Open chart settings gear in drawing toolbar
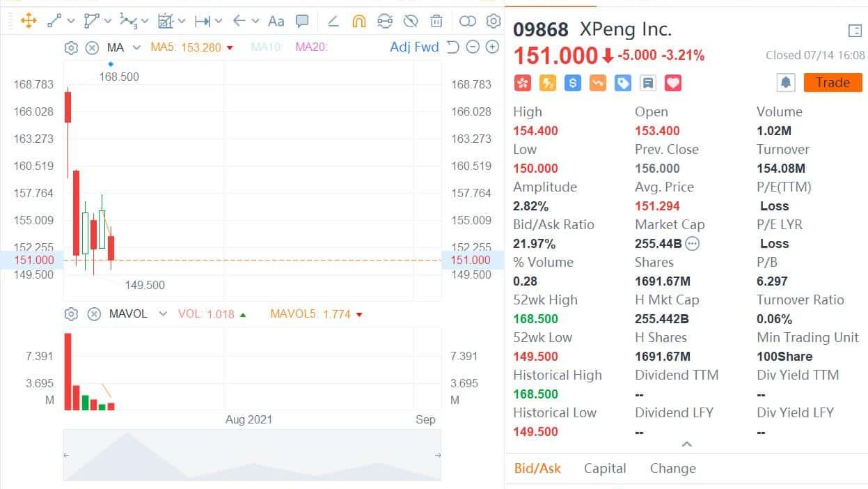The width and height of the screenshot is (868, 489). (x=494, y=21)
